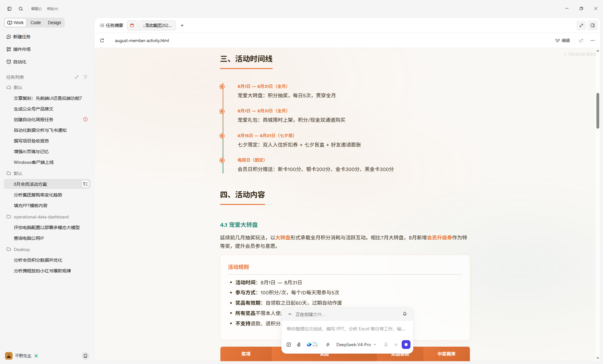This screenshot has width=603, height=364.
Task: Click the microphone icon for voice input
Action: tap(386, 345)
